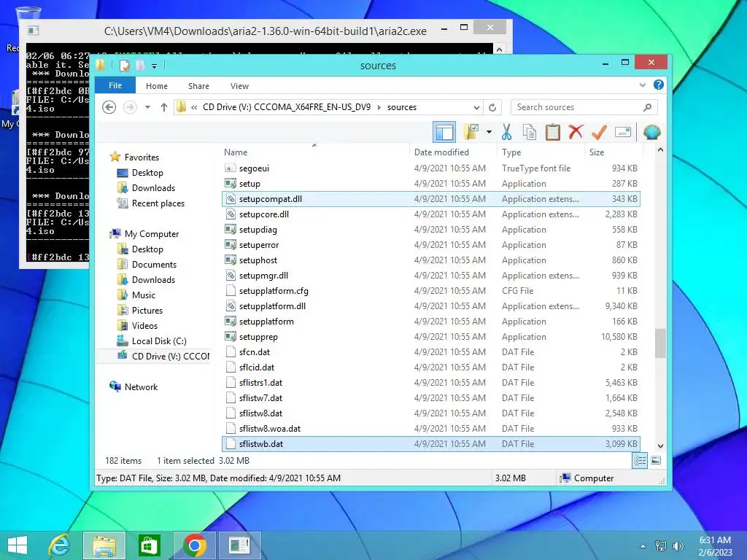Viewport: 747px width, 560px height.
Task: Open Explorer help question mark icon
Action: pyautogui.click(x=659, y=85)
